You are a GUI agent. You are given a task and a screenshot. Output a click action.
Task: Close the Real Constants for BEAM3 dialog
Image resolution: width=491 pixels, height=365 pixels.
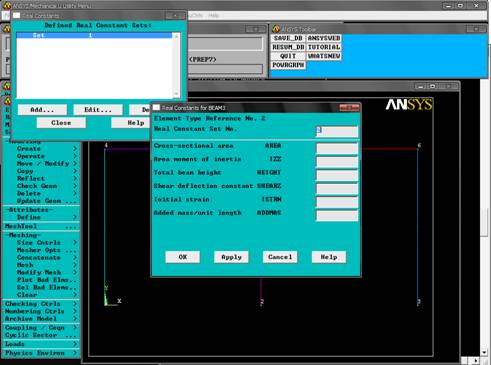tap(349, 108)
